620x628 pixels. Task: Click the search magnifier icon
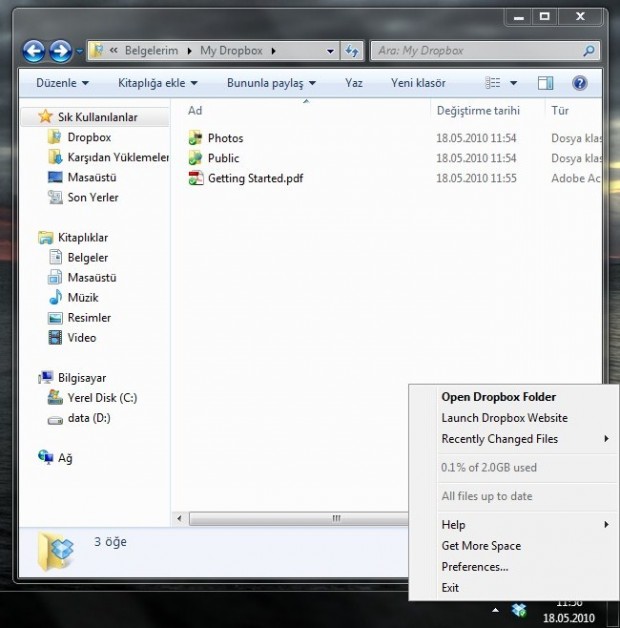click(588, 51)
